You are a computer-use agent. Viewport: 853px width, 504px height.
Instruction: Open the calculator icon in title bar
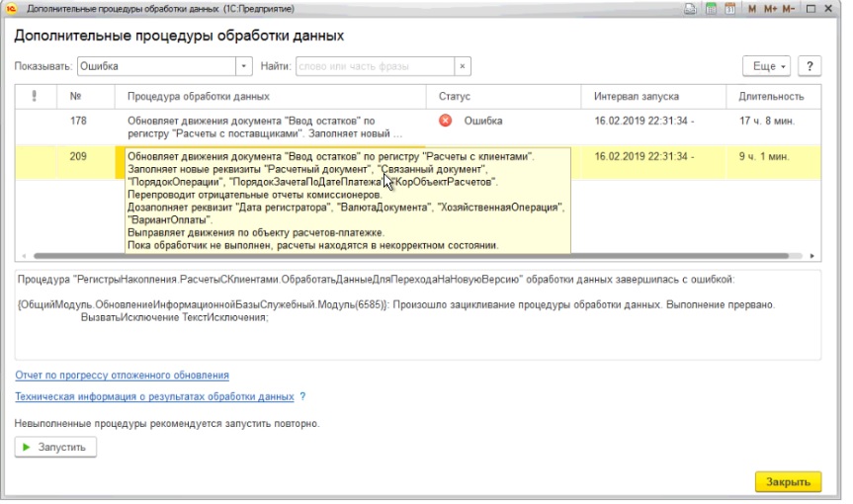[x=710, y=8]
